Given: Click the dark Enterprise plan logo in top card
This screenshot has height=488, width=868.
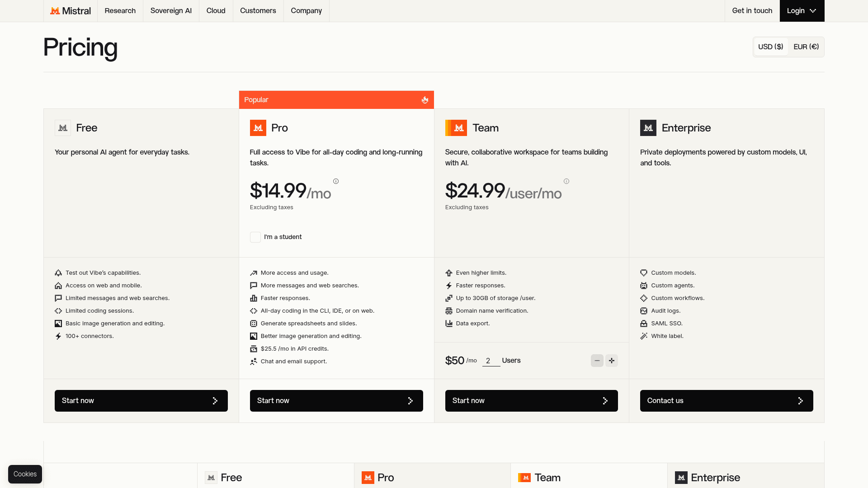Looking at the screenshot, I should 648,128.
